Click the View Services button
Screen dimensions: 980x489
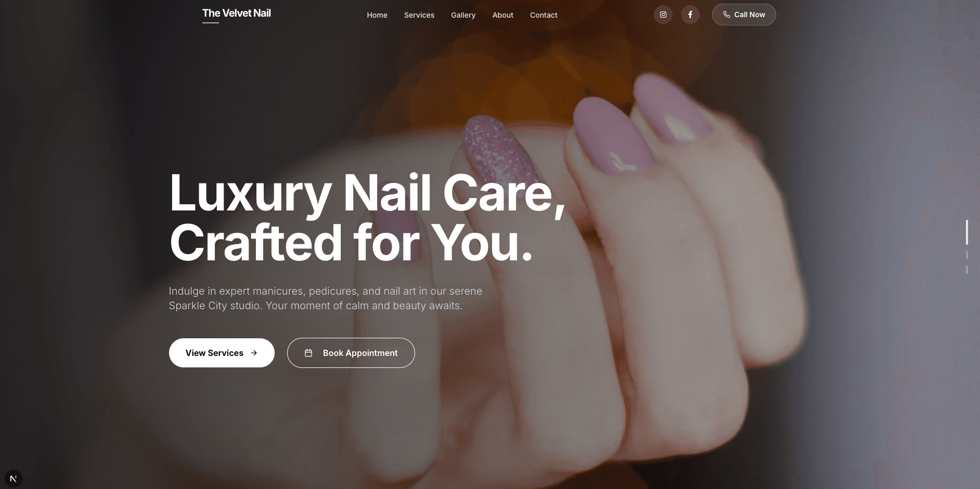(222, 353)
